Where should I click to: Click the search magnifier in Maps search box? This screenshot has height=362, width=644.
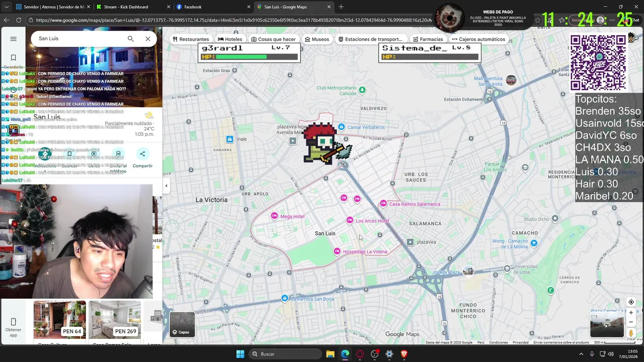pos(131,39)
